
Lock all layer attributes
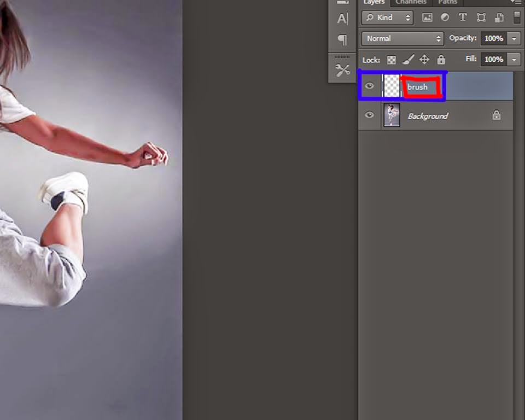[x=441, y=60]
